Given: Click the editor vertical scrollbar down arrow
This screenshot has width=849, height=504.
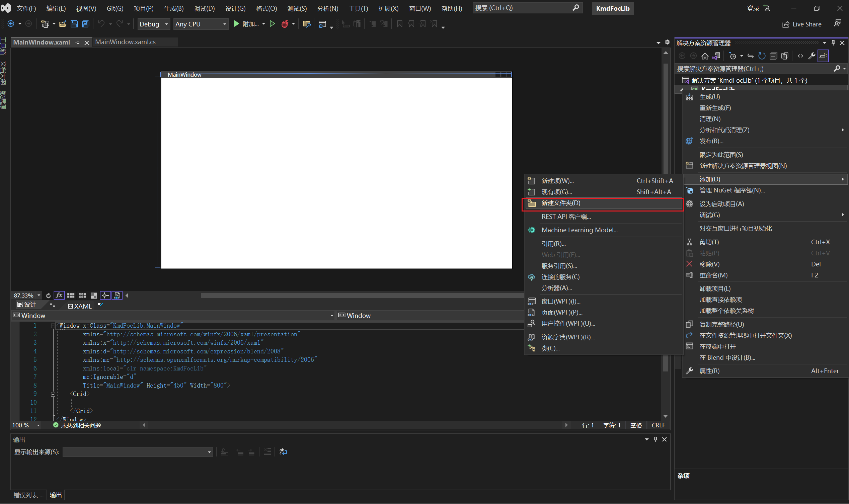Looking at the screenshot, I should (665, 416).
